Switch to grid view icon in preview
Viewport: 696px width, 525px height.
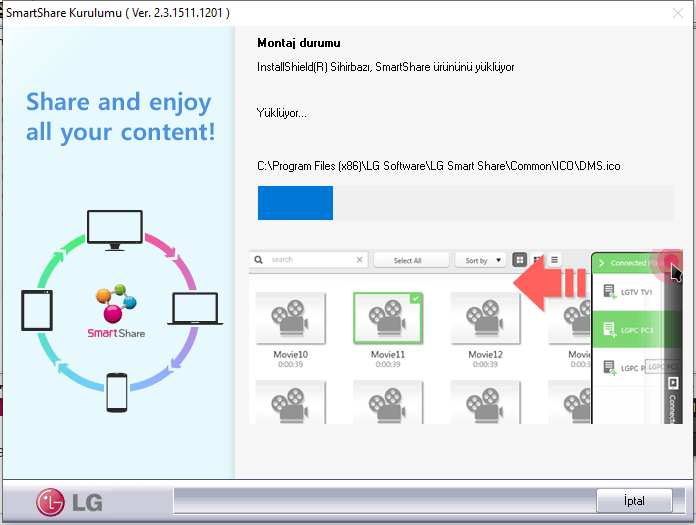point(519,260)
